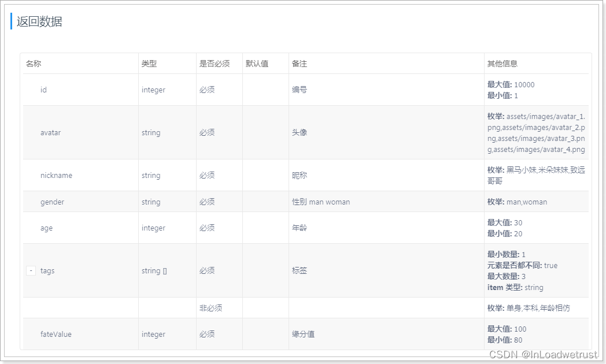Viewport: 606px width, 364px height.
Task: Click the avatar enum image paths
Action: (x=537, y=133)
